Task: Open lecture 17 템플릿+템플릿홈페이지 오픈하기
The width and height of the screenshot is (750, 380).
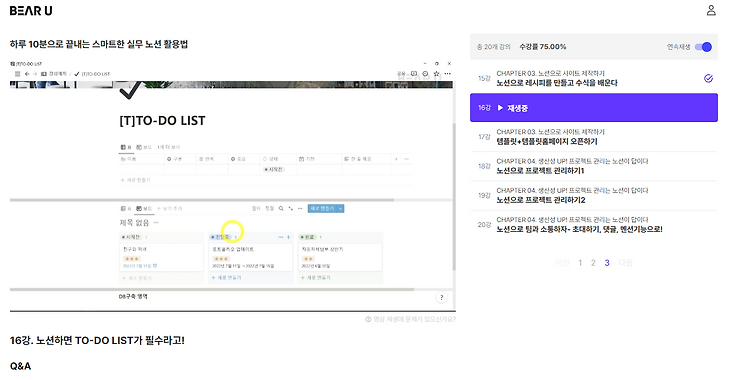Action: pyautogui.click(x=594, y=137)
